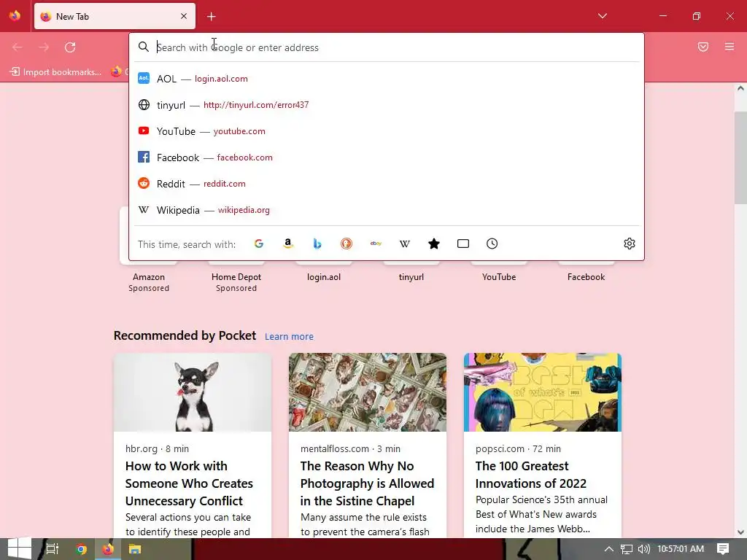Open volume control tray icon
This screenshot has height=560, width=747.
[643, 549]
